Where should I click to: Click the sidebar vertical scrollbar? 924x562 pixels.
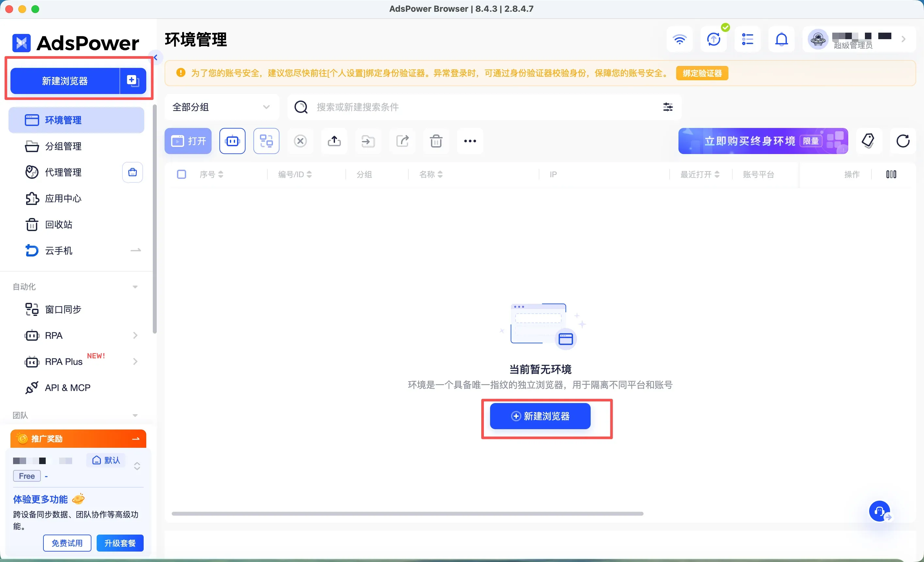click(154, 219)
